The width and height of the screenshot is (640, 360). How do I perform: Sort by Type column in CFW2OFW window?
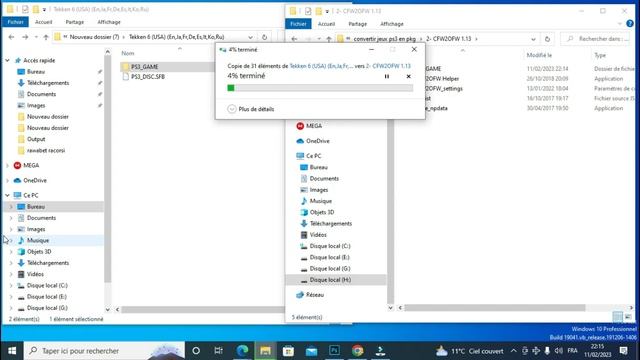(600, 55)
